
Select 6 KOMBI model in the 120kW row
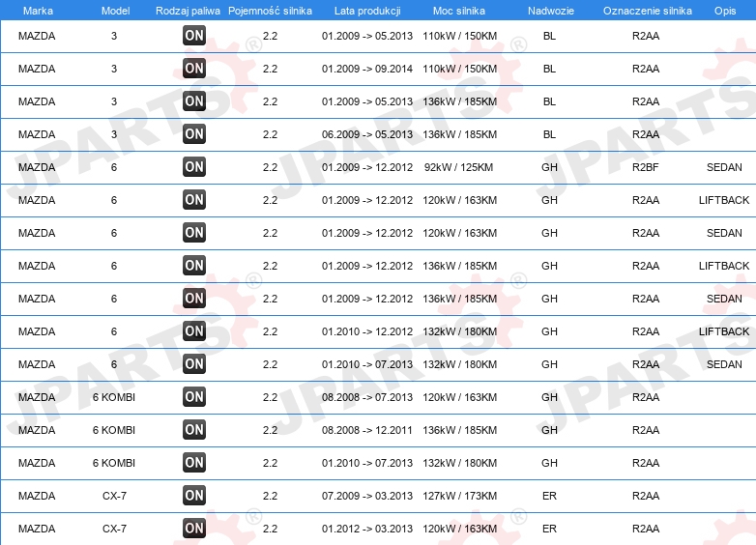pyautogui.click(x=114, y=397)
